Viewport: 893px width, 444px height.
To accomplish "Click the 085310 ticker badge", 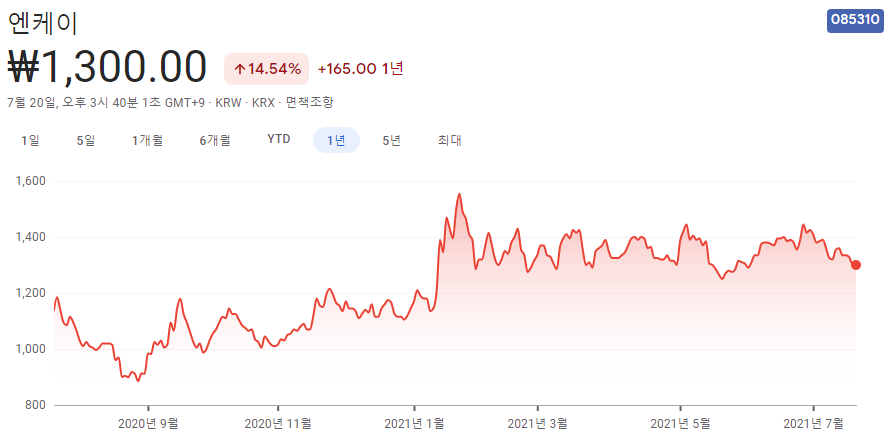I will click(855, 20).
